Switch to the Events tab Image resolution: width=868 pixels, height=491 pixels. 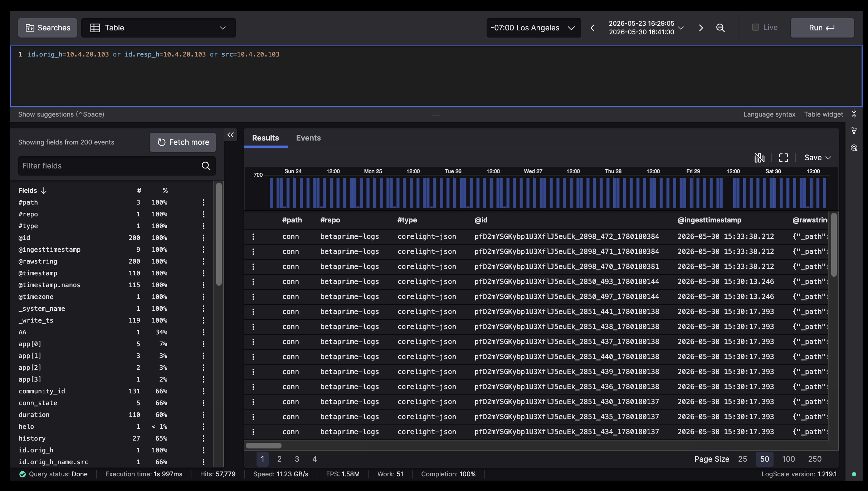tap(308, 138)
